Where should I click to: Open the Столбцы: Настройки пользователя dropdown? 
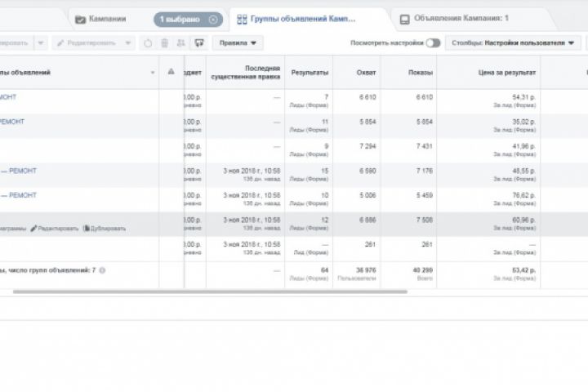pyautogui.click(x=513, y=42)
